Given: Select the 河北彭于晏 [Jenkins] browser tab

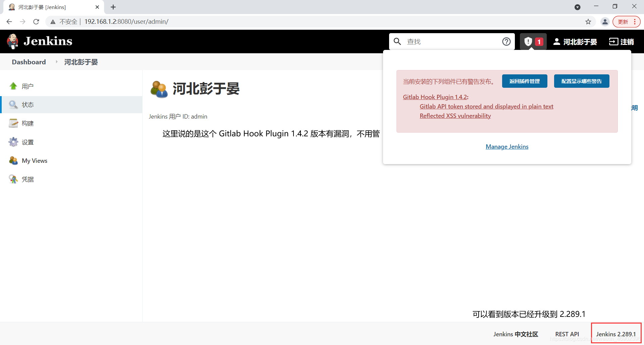Looking at the screenshot, I should point(54,7).
